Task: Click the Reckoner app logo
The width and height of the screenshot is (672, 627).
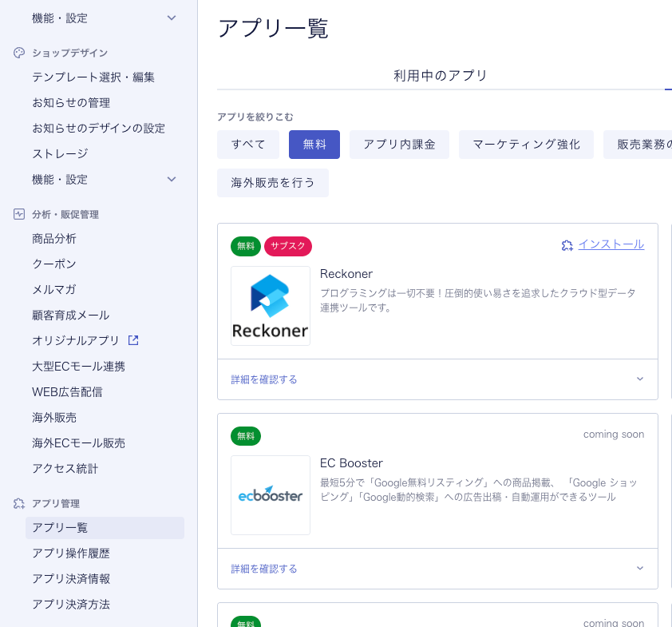Action: pos(271,306)
